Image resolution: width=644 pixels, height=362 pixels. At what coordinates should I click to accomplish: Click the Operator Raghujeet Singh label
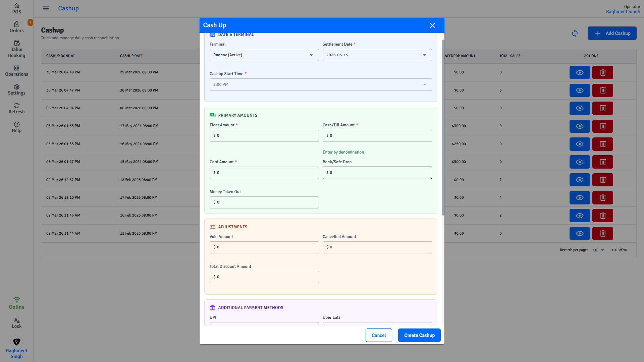tap(623, 9)
